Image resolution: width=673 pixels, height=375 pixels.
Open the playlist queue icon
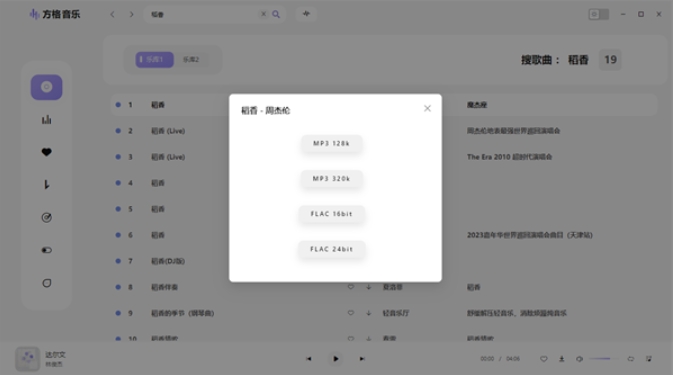[x=649, y=359]
